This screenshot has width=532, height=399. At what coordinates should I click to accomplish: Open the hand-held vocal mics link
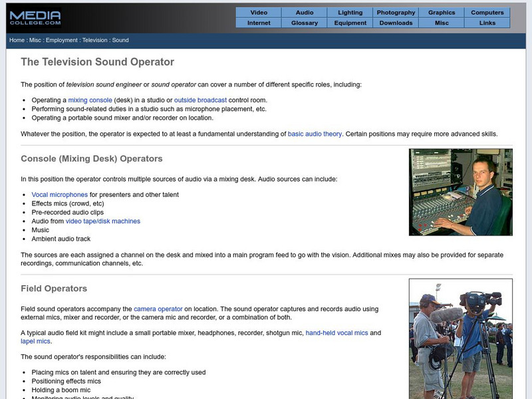point(336,333)
